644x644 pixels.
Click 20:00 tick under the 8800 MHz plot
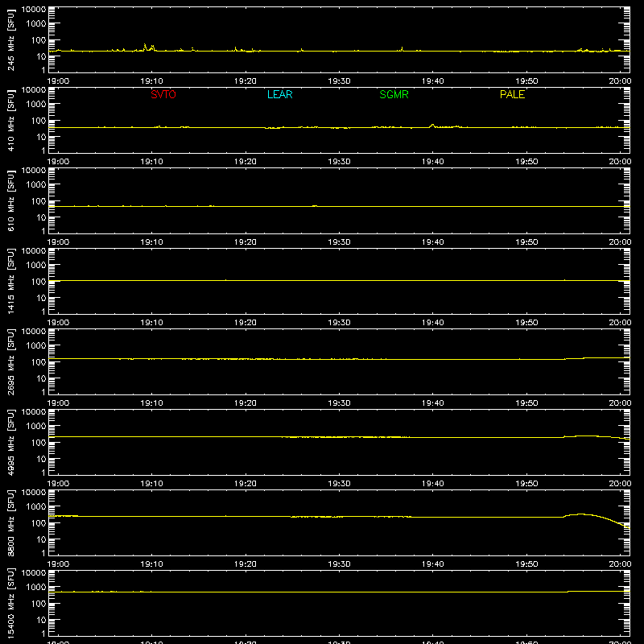620,564
